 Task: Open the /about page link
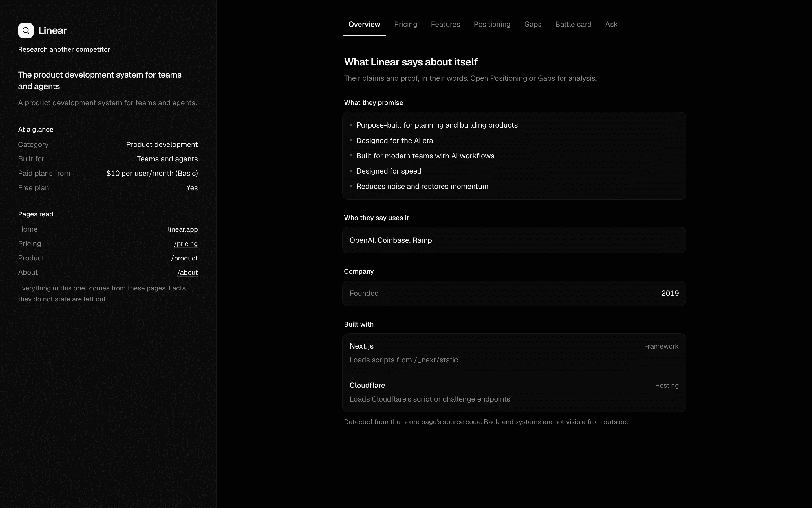187,273
